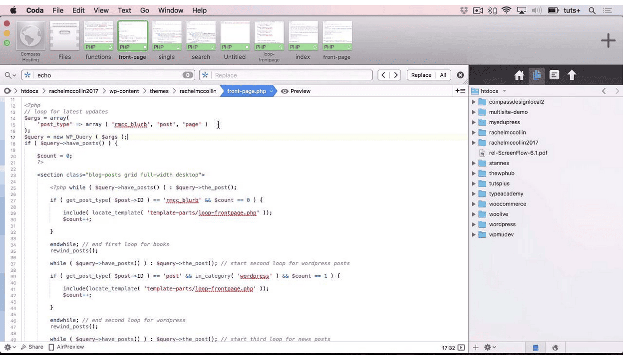Click the Wi-Fi menu bar icon
629x364 pixels.
507,10
